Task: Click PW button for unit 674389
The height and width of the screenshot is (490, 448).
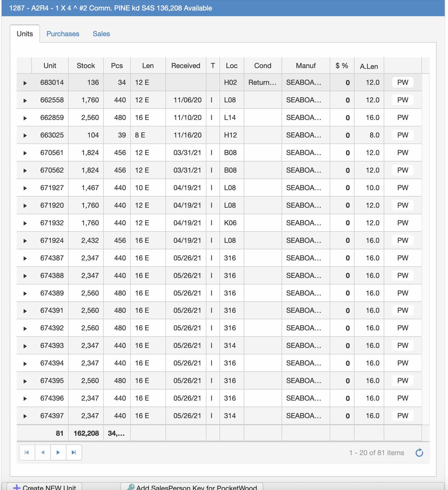Action: [403, 293]
